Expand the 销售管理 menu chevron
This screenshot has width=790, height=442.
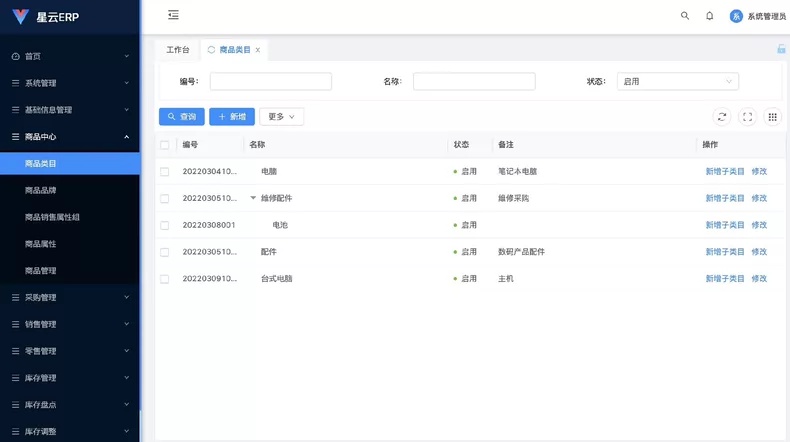(x=126, y=324)
